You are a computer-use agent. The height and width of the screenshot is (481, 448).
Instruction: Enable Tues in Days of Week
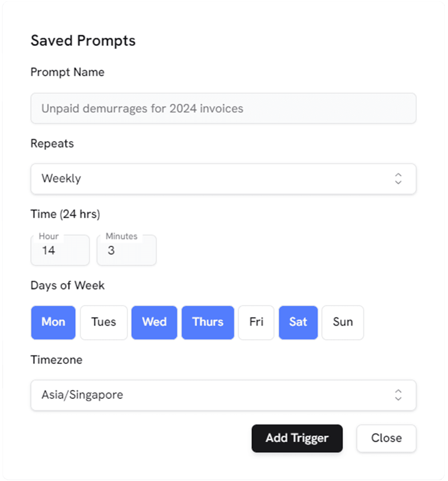(103, 322)
